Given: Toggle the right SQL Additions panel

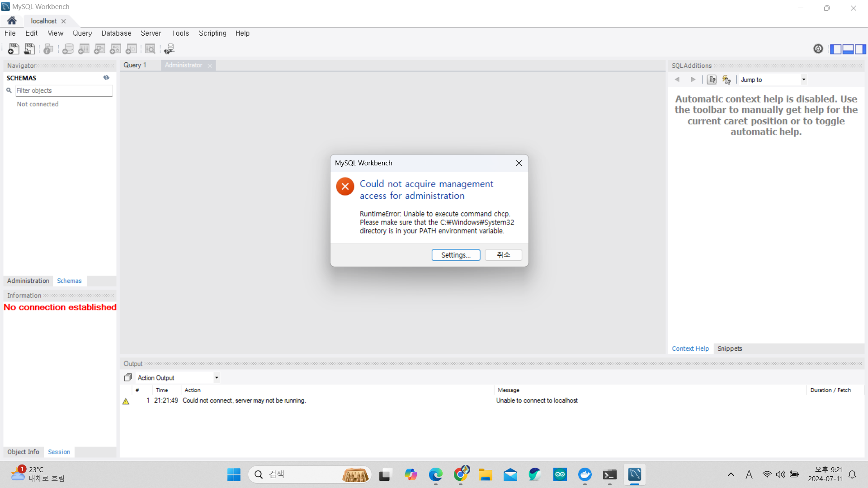Looking at the screenshot, I should click(860, 49).
